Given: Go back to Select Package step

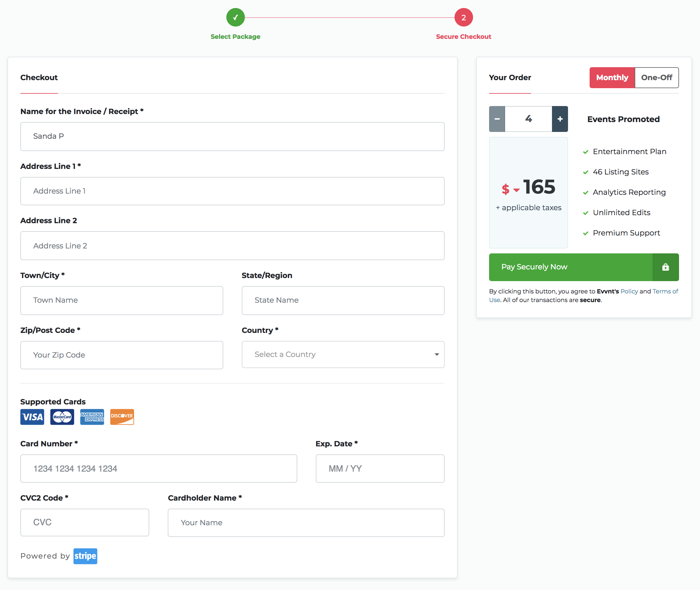Looking at the screenshot, I should click(x=235, y=37).
